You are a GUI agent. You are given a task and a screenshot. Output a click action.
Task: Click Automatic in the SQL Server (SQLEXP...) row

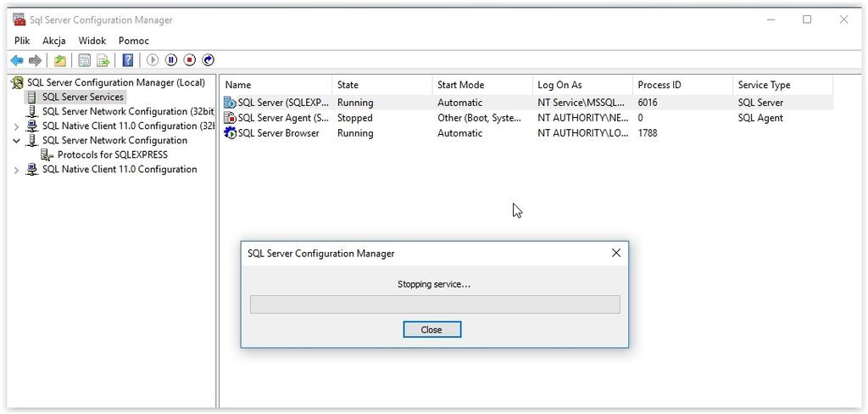460,103
